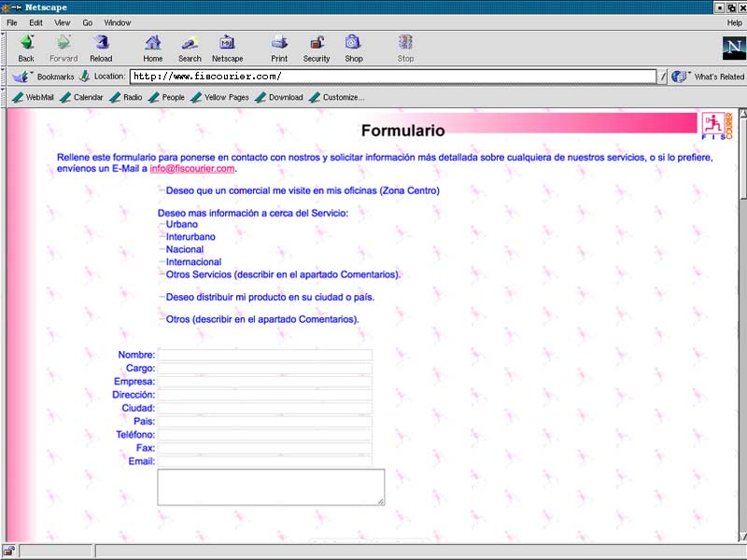Click the Ciudad text field
747x560 pixels.
pos(265,408)
